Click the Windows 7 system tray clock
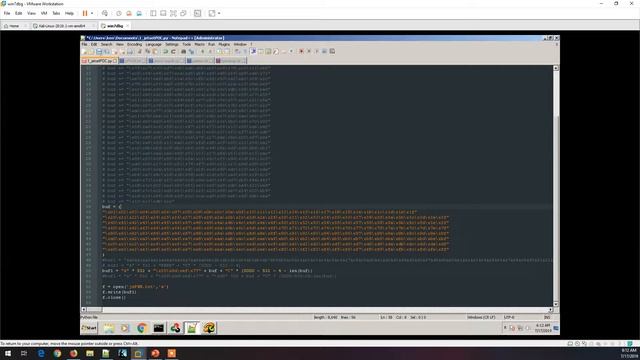This screenshot has width=640, height=360. (x=543, y=328)
